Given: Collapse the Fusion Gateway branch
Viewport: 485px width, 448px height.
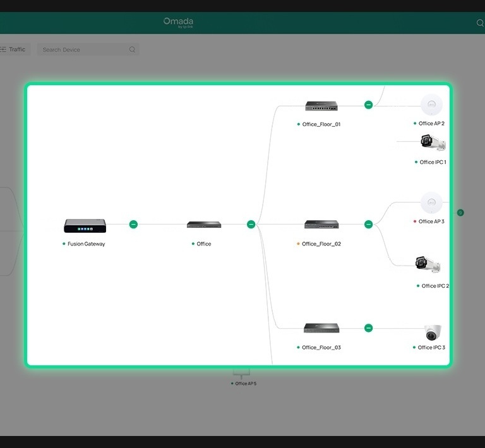Looking at the screenshot, I should (x=133, y=224).
